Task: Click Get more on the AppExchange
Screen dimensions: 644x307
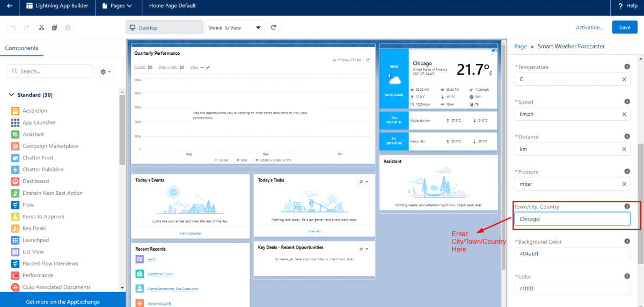Action: (63, 301)
